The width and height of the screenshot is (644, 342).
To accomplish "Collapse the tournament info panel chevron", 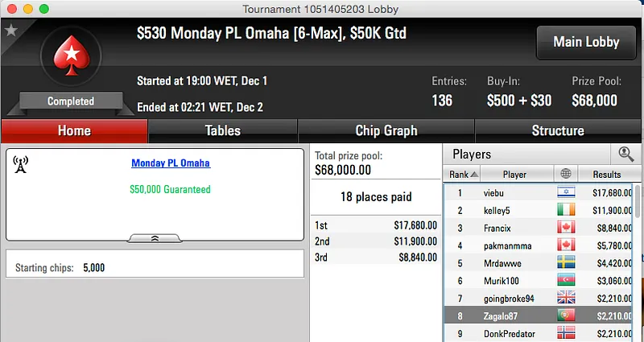I will 155,238.
